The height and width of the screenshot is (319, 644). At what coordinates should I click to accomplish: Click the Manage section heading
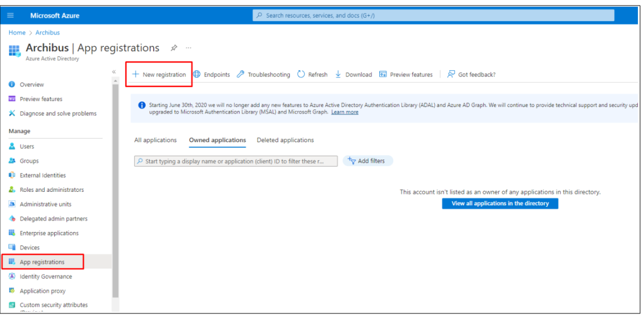click(20, 131)
